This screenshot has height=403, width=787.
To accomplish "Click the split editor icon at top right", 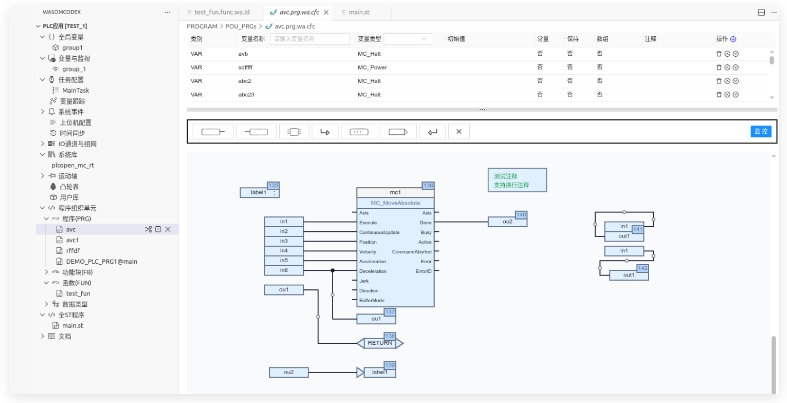I will [x=762, y=12].
